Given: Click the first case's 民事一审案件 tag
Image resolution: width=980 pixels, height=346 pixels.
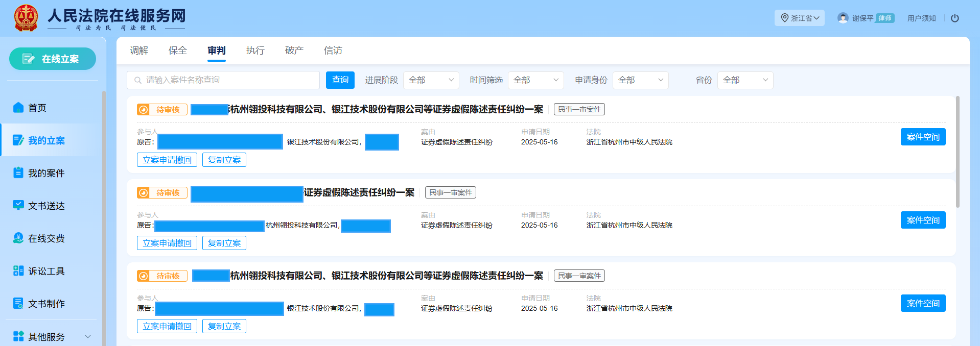Looking at the screenshot, I should 579,109.
